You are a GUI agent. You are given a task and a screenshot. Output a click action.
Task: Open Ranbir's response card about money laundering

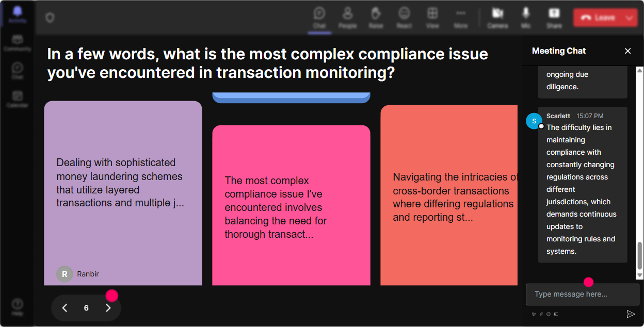(123, 193)
